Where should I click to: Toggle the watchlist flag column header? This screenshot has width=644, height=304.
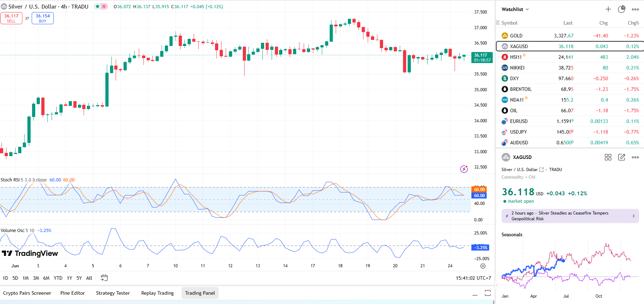pyautogui.click(x=498, y=23)
